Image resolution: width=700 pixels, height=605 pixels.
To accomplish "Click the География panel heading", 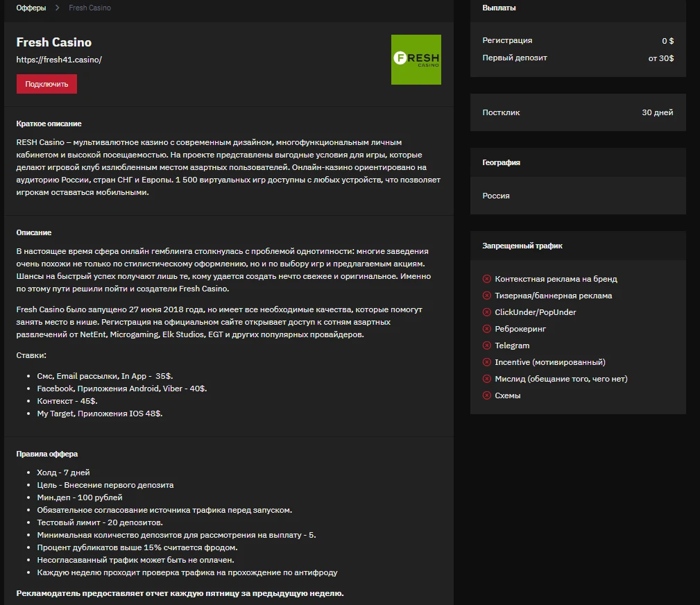I will 501,162.
